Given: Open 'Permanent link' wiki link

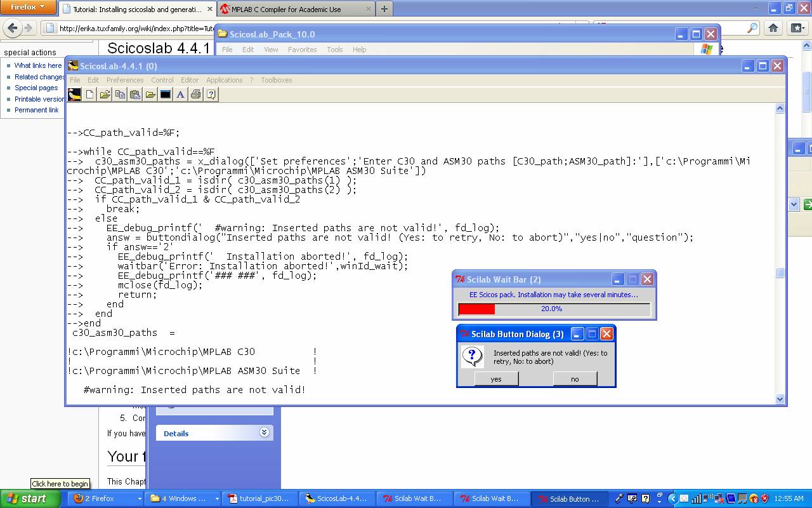Looking at the screenshot, I should [x=37, y=110].
